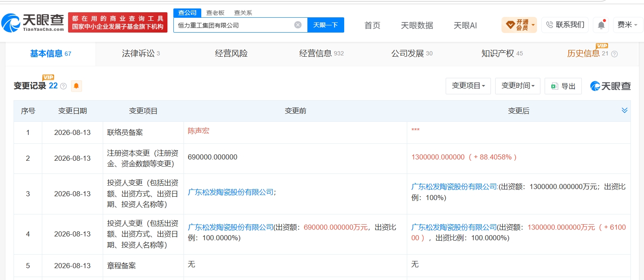Image resolution: width=644 pixels, height=280 pixels.
Task: Switch to 查公司 search tab
Action: pos(187,13)
